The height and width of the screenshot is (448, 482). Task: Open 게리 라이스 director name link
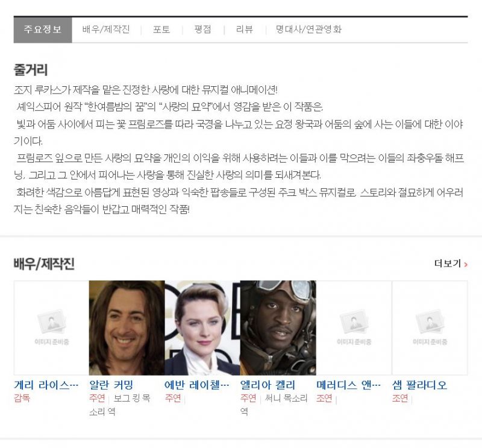(x=46, y=385)
